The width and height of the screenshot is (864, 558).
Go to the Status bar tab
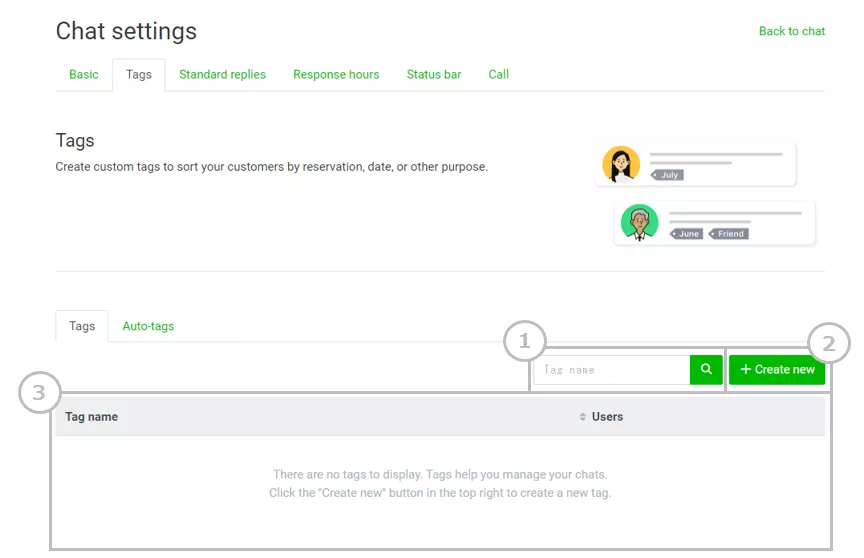click(434, 74)
